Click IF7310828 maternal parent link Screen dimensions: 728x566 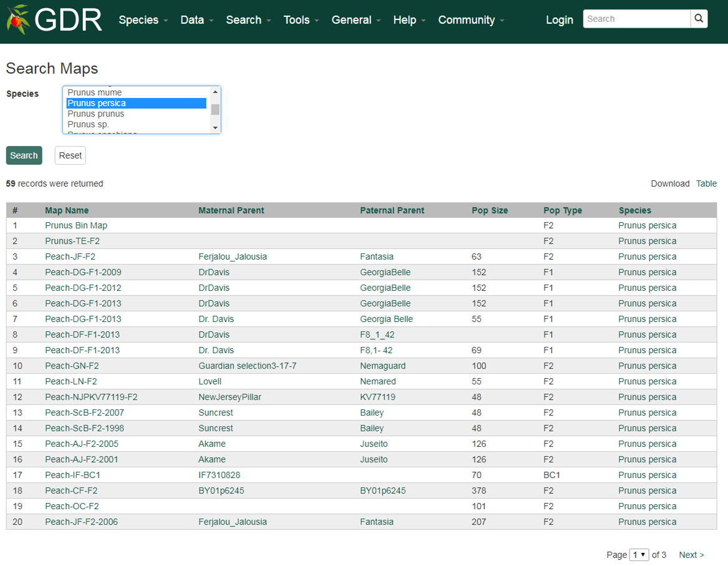[219, 475]
